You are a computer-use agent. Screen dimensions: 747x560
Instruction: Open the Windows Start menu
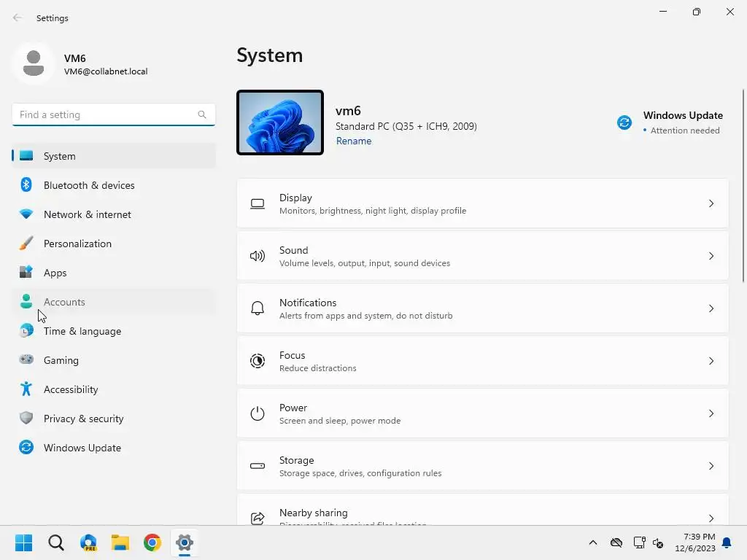[24, 542]
